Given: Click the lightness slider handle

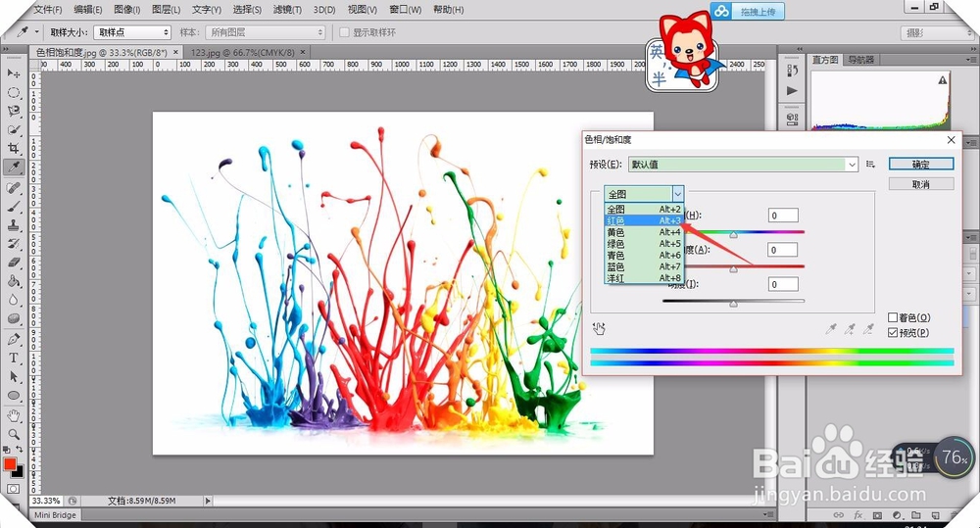Looking at the screenshot, I should coord(734,304).
